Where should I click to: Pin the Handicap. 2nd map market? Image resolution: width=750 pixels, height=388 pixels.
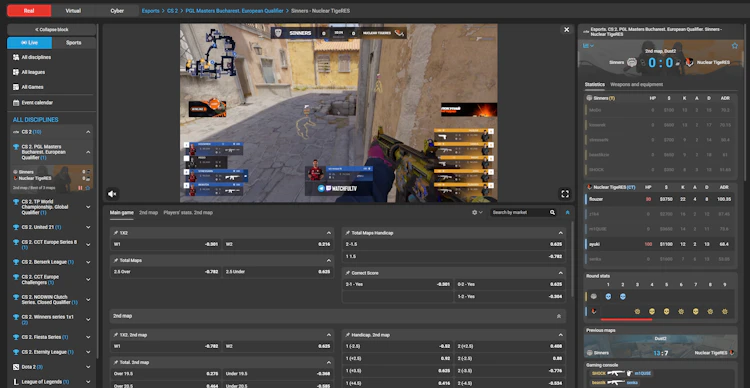tap(348, 335)
